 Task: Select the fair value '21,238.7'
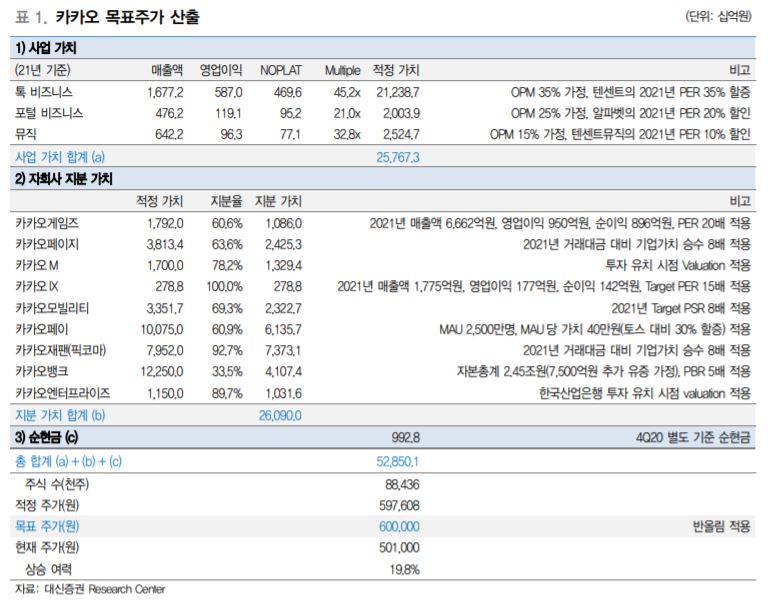pos(398,92)
